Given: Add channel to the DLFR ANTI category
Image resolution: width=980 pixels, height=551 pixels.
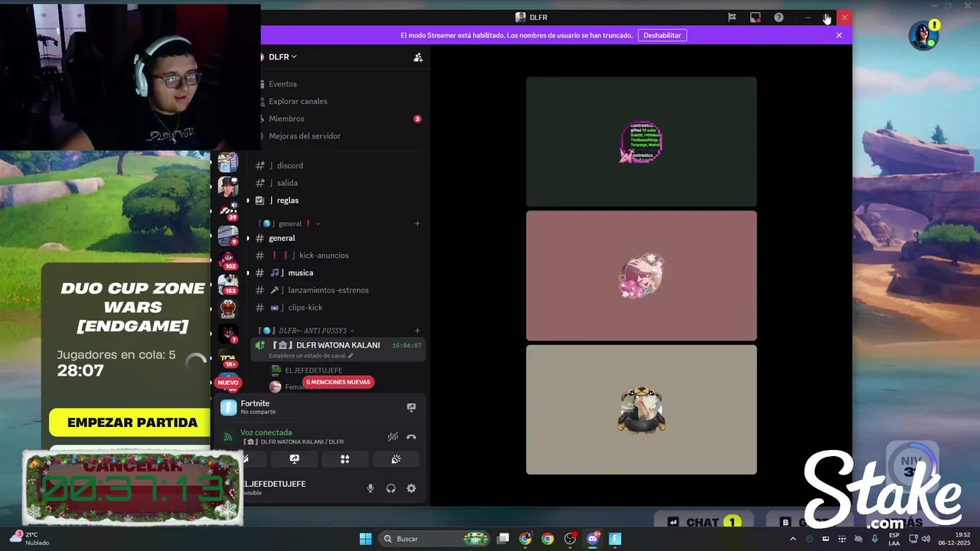Looking at the screenshot, I should (x=417, y=331).
